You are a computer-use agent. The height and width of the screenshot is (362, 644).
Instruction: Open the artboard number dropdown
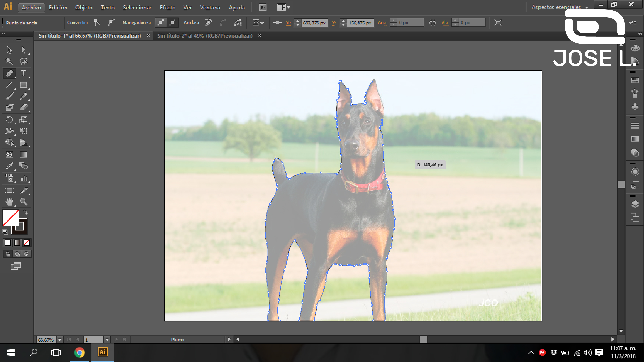pos(107,340)
